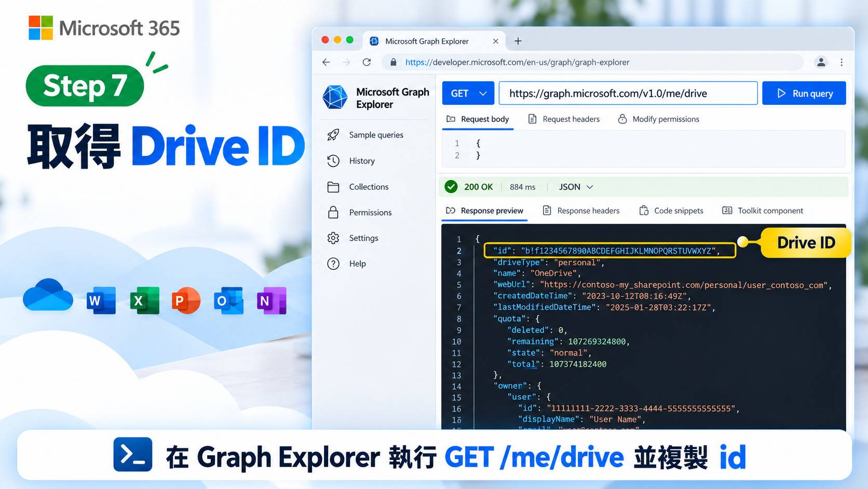Open the Response headers tab

(581, 211)
